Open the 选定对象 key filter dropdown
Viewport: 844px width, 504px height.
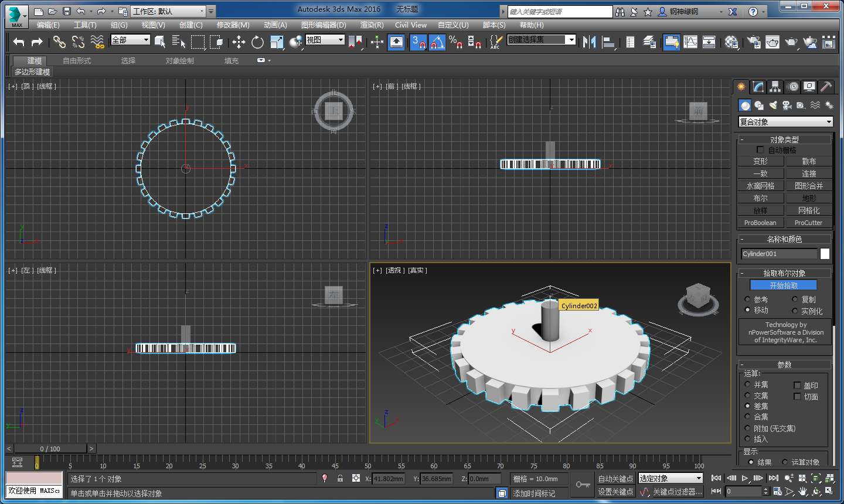[670, 478]
